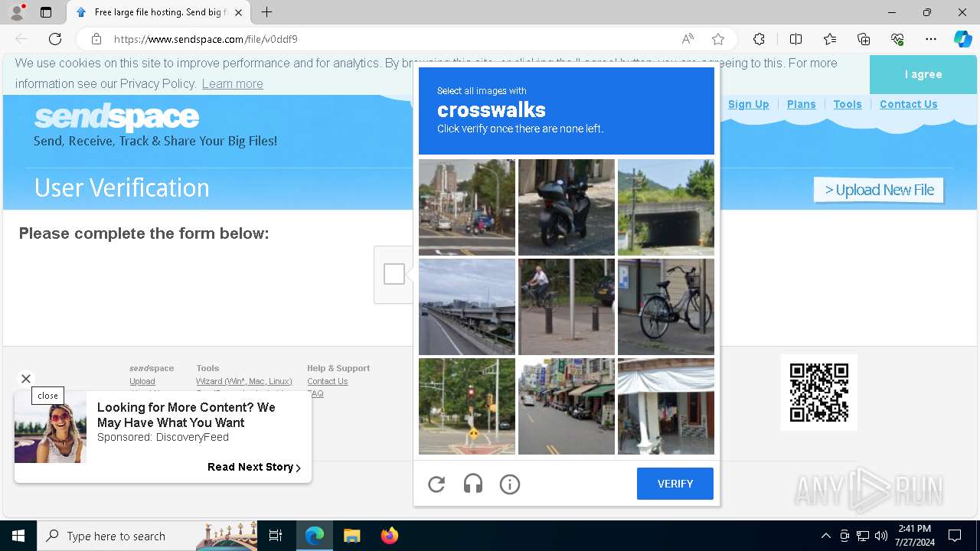980x551 pixels.
Task: Open Task View on taskbar
Action: click(276, 536)
